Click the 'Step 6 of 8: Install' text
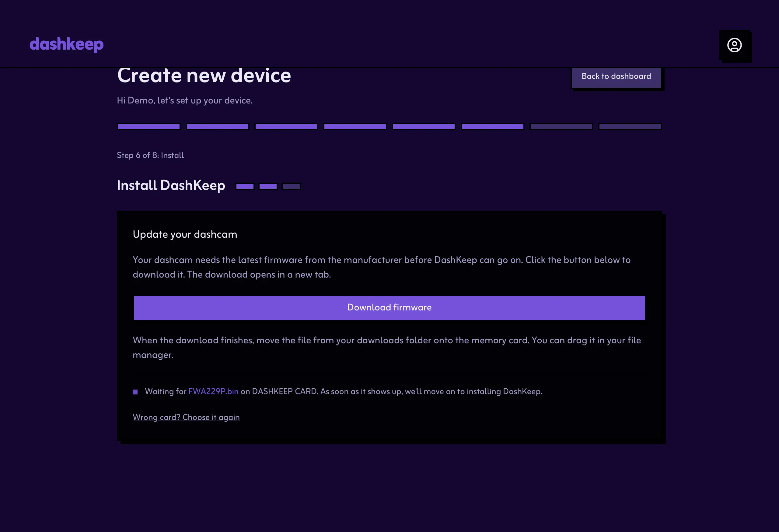The image size is (779, 532). coord(150,155)
